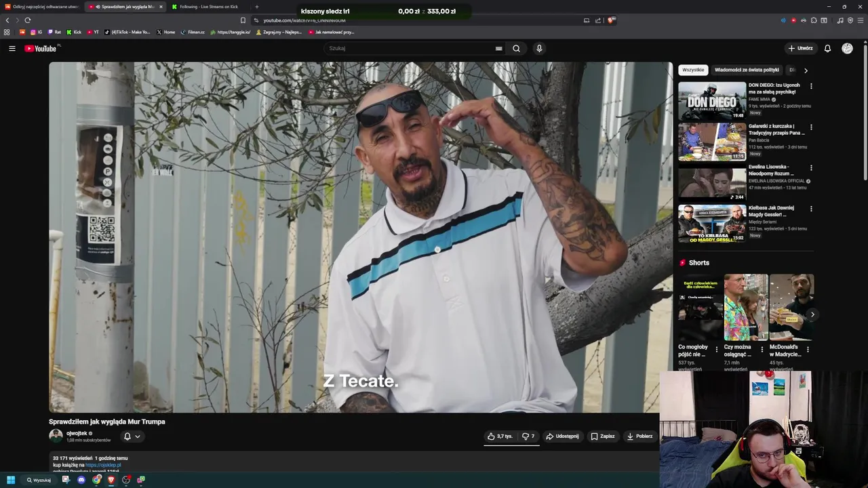The width and height of the screenshot is (868, 488).
Task: Open options for Kiełbasa Jak Dawniej video
Action: coord(811,209)
